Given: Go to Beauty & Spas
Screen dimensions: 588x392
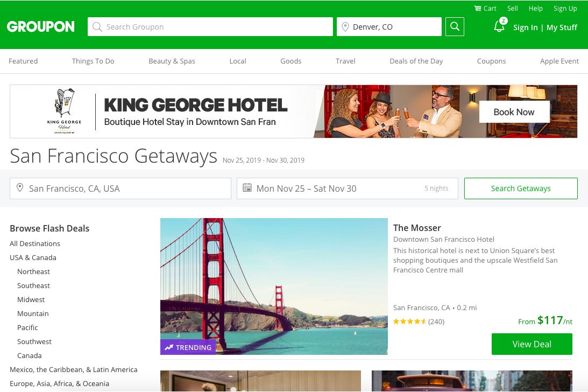Looking at the screenshot, I should (172, 61).
